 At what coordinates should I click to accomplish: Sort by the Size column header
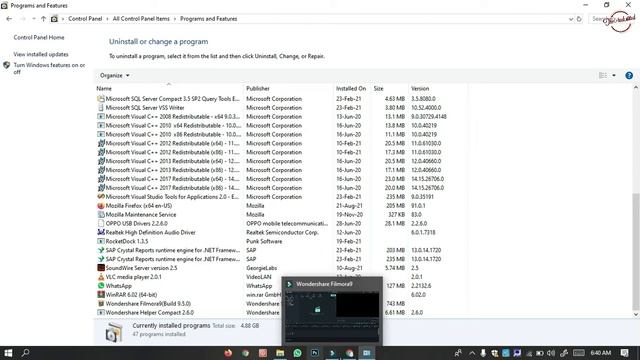pyautogui.click(x=389, y=88)
